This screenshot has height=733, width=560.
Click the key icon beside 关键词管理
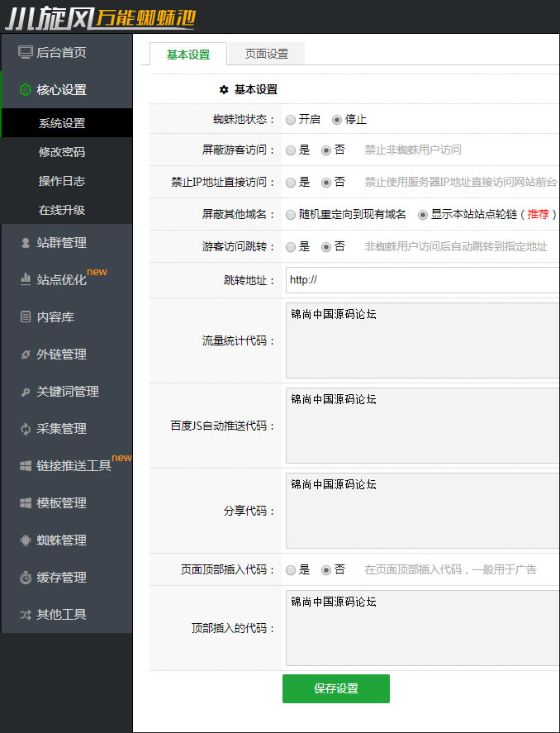tap(26, 392)
